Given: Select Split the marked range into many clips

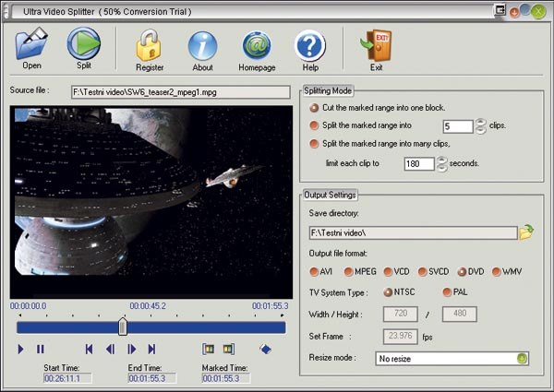Looking at the screenshot, I should [314, 144].
